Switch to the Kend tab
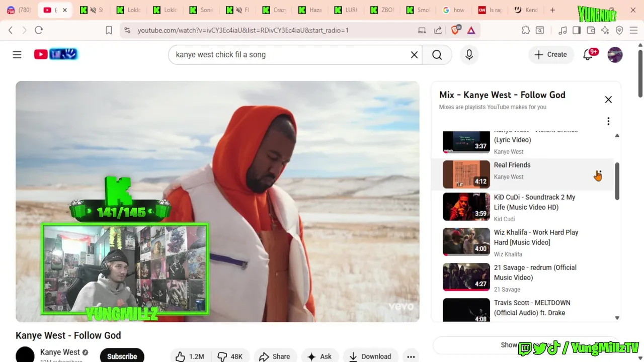The width and height of the screenshot is (644, 362). coord(526,10)
